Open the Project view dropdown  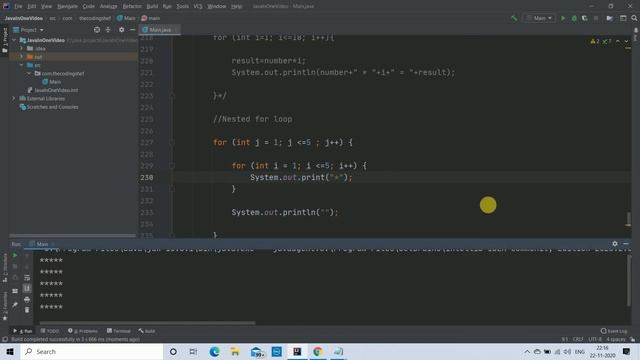pyautogui.click(x=29, y=30)
